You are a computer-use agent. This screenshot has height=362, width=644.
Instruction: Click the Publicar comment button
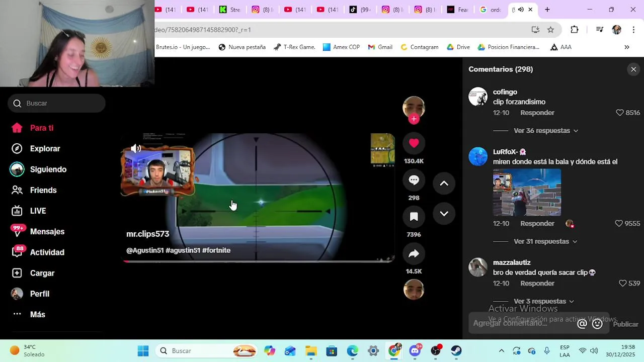tap(625, 324)
